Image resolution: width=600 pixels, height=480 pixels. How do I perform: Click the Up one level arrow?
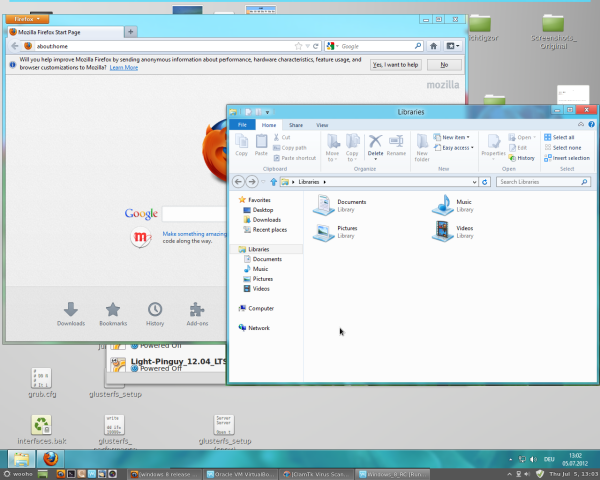tap(273, 182)
